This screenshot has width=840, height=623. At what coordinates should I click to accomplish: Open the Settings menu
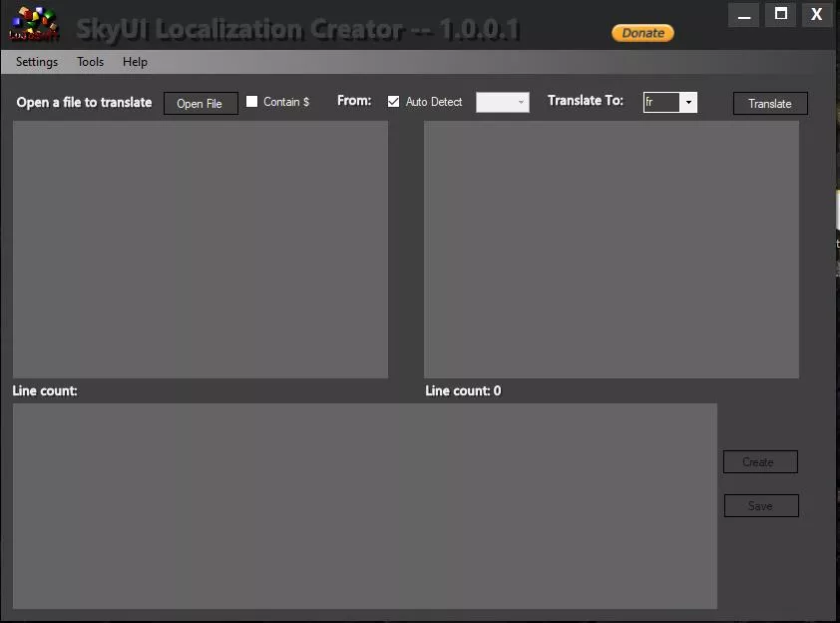[37, 62]
